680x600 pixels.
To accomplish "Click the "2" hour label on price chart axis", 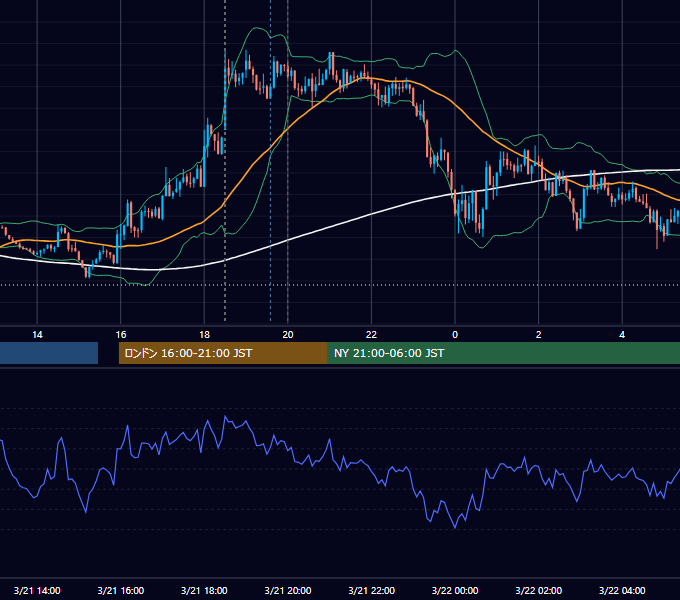I will tap(539, 335).
